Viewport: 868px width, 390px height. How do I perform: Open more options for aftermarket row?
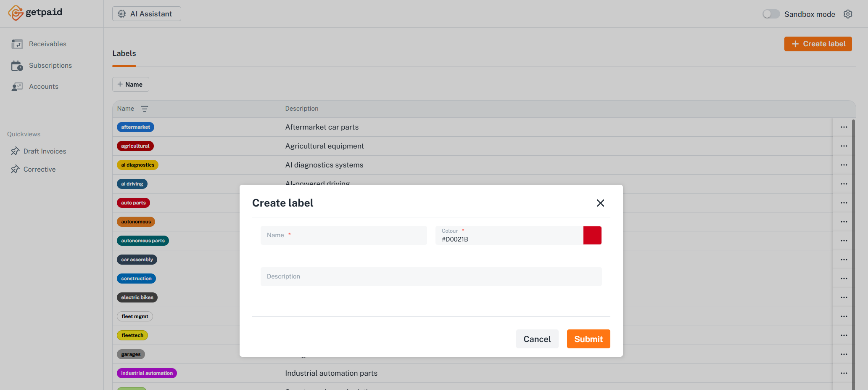(x=844, y=127)
